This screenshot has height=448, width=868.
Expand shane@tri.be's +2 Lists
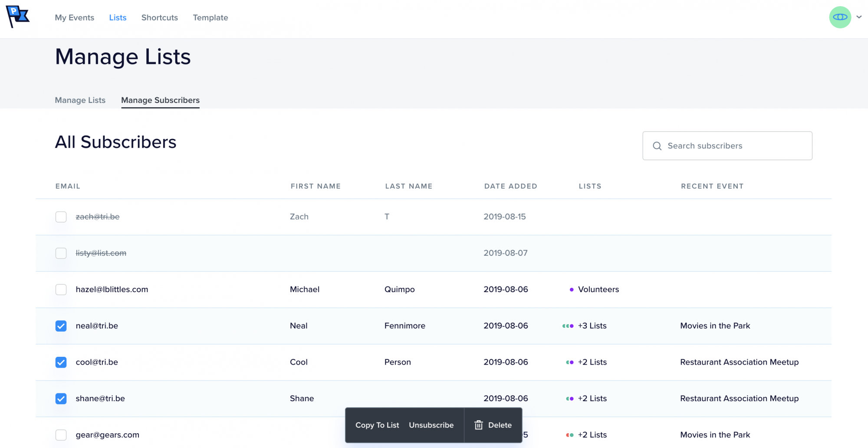[x=592, y=398]
